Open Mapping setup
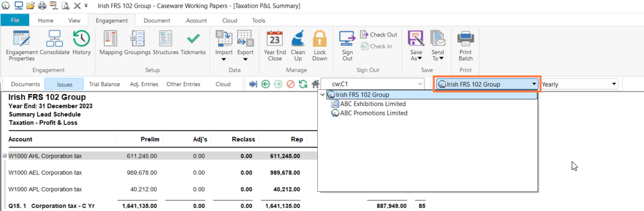The width and height of the screenshot is (644, 211). point(111,43)
